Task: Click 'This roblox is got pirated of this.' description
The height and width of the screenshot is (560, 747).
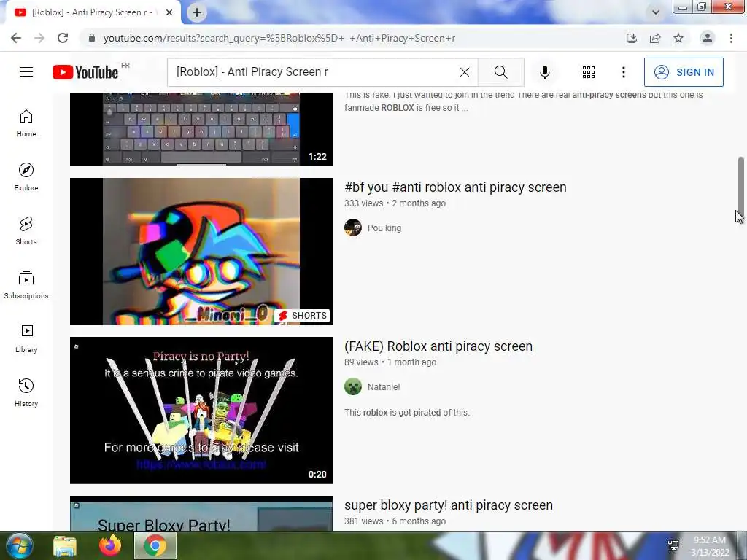Action: click(407, 413)
